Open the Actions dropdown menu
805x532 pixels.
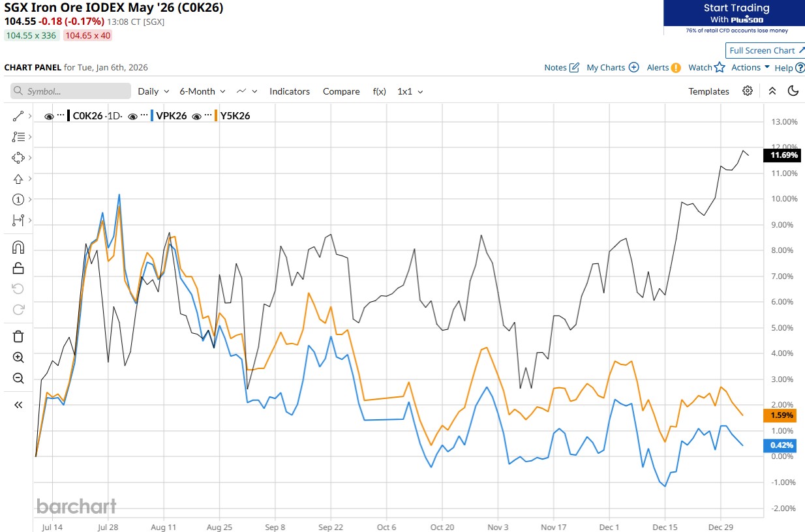[750, 67]
